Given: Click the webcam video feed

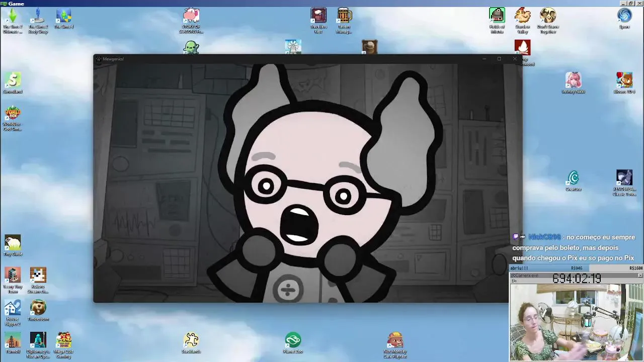Looking at the screenshot, I should [577, 322].
